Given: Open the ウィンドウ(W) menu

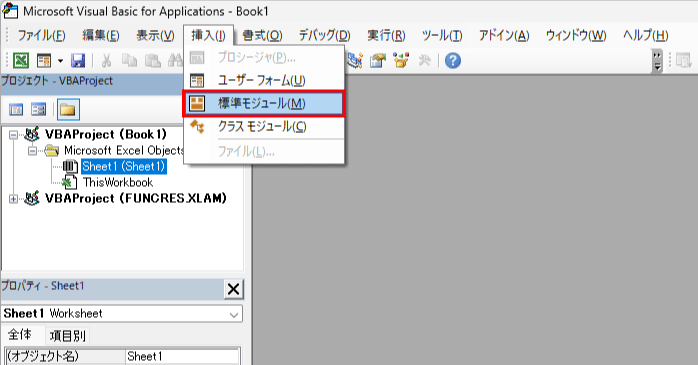Looking at the screenshot, I should pyautogui.click(x=576, y=35).
